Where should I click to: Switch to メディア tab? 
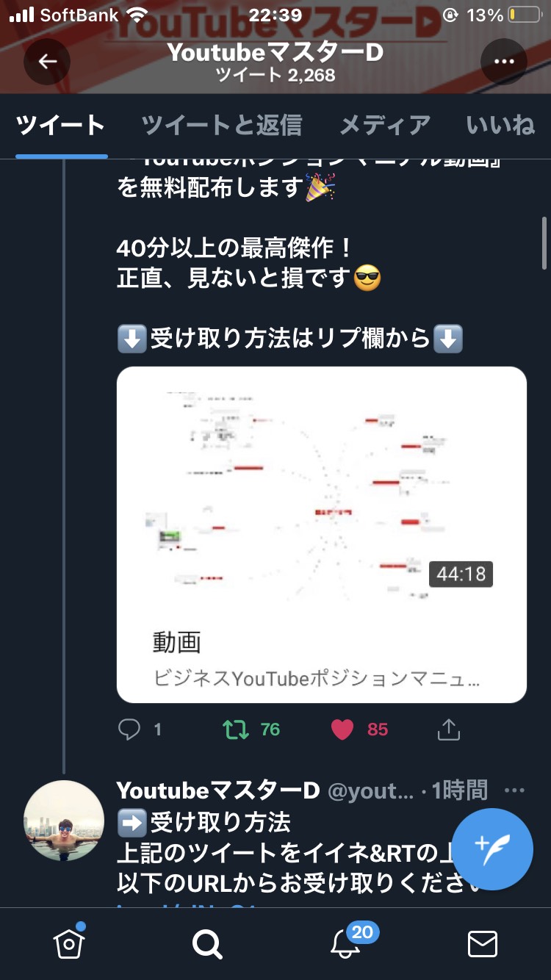click(x=385, y=125)
